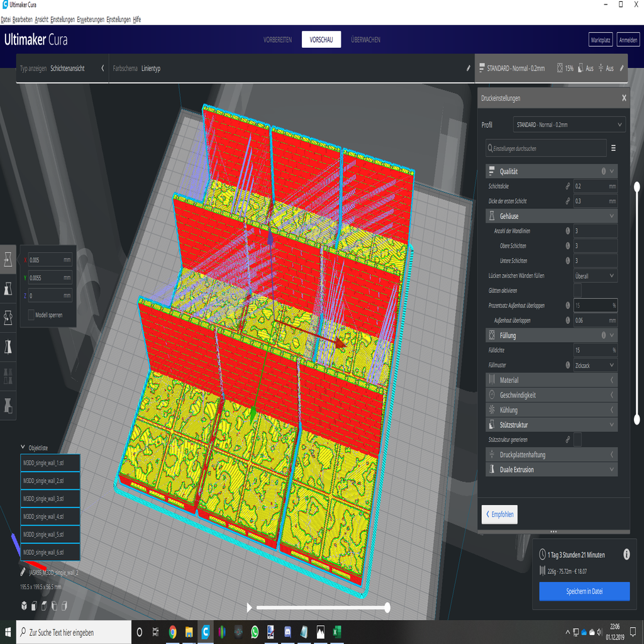Image resolution: width=644 pixels, height=644 pixels.
Task: Open the Ansicht menu
Action: click(42, 19)
